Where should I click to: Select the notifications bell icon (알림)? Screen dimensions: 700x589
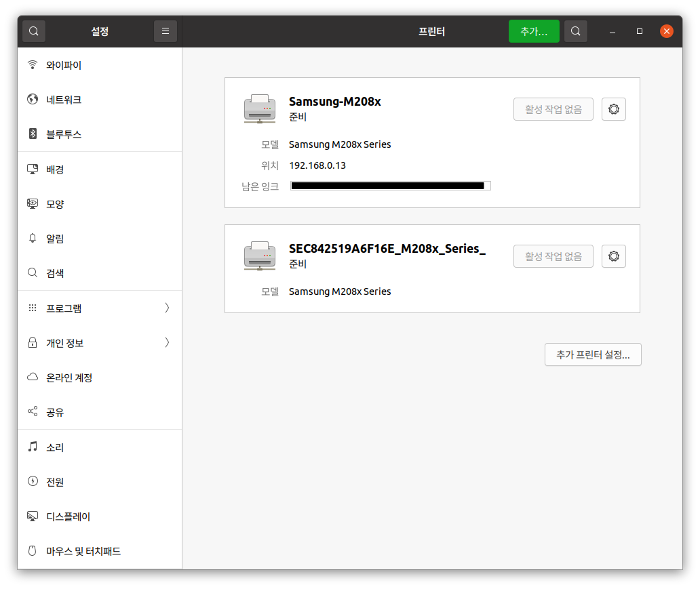click(33, 239)
